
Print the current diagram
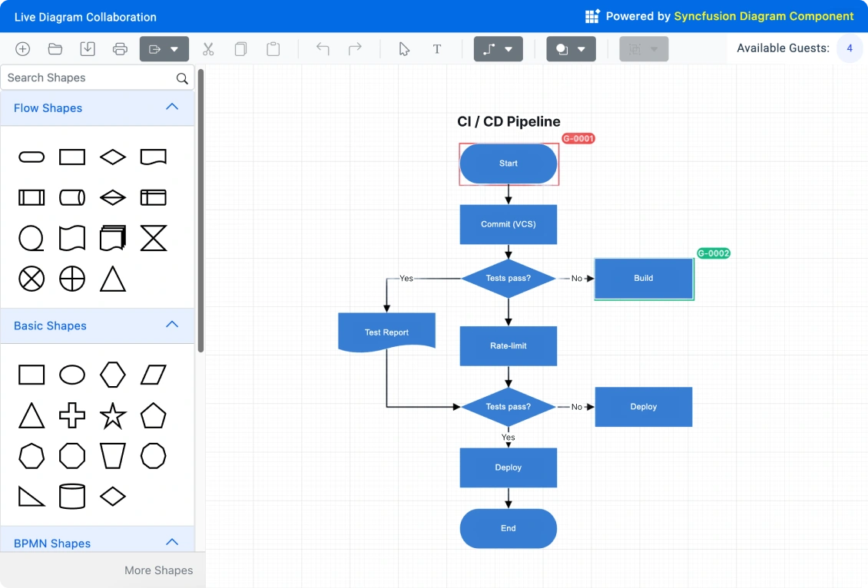click(120, 48)
